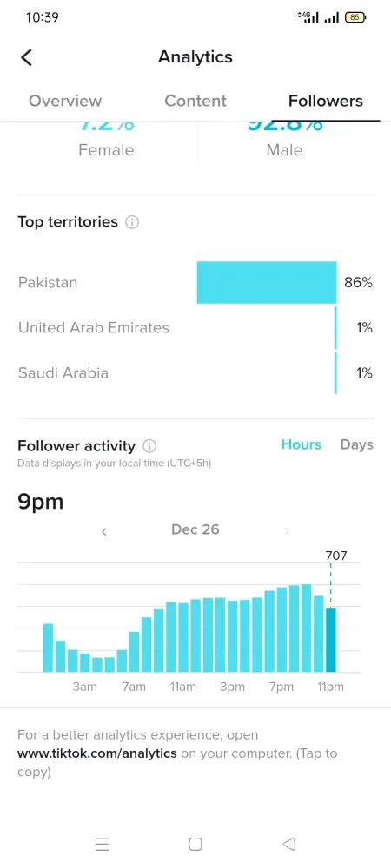Tap the Saudi Arabia territory row
Screen dimensions: 391x868
(x=195, y=373)
